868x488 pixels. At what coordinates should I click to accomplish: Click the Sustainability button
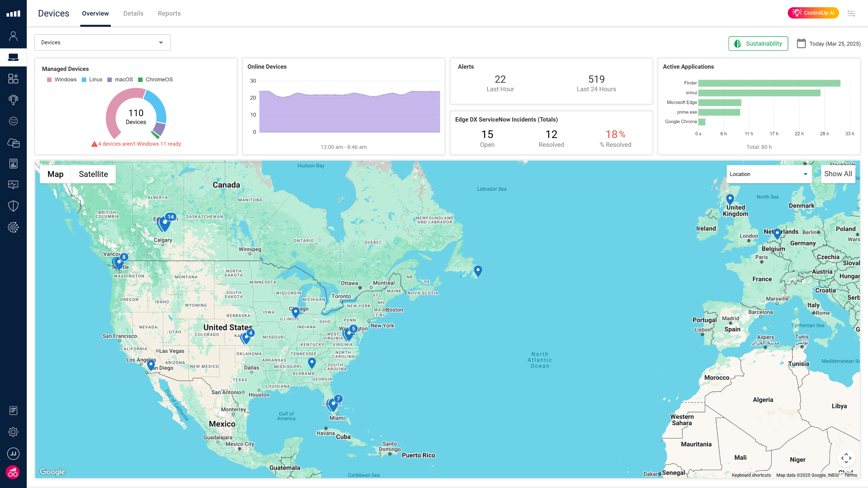pyautogui.click(x=758, y=43)
